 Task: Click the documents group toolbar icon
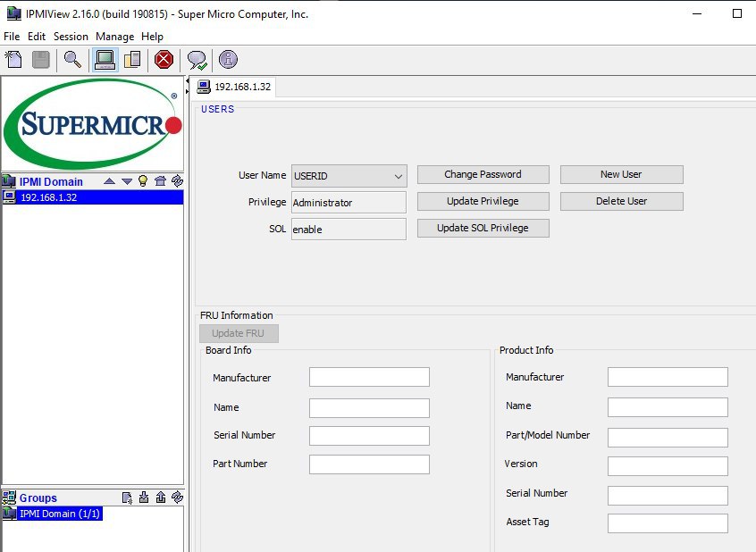click(132, 60)
